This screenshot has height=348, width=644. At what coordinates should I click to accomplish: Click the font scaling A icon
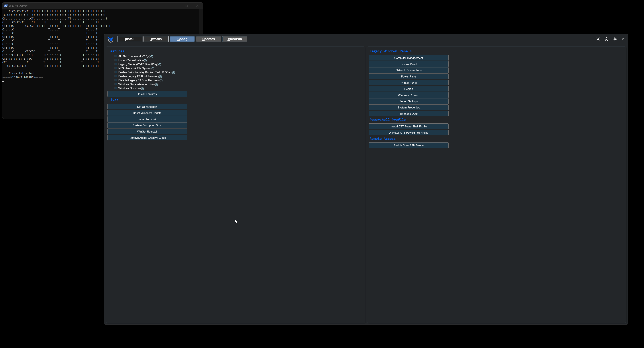[606, 39]
